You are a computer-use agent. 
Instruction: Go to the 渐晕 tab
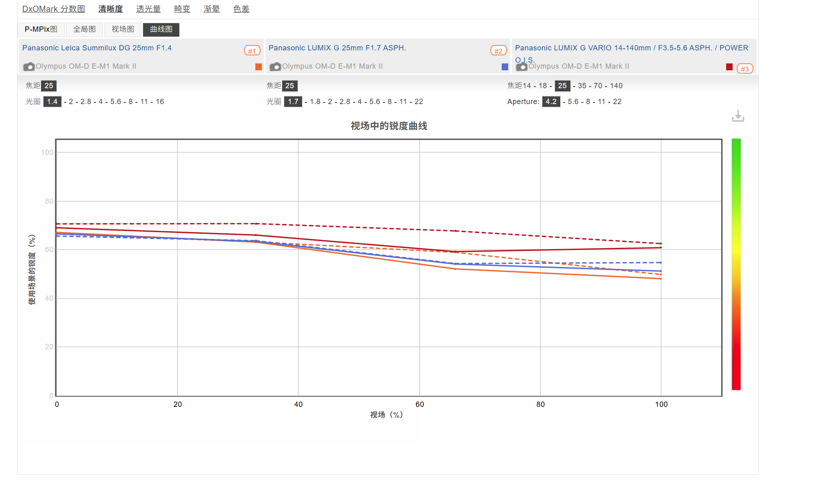212,9
